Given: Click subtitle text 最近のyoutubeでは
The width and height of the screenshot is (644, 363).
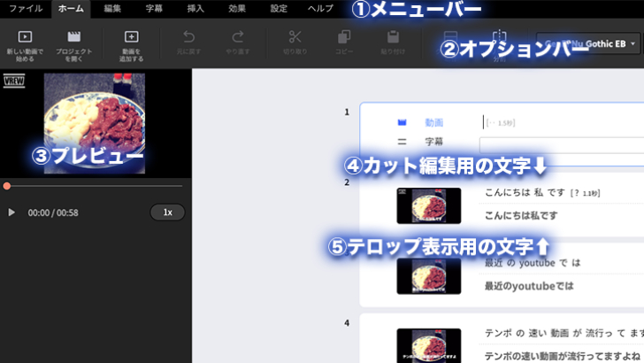Looking at the screenshot, I should pyautogui.click(x=529, y=286).
